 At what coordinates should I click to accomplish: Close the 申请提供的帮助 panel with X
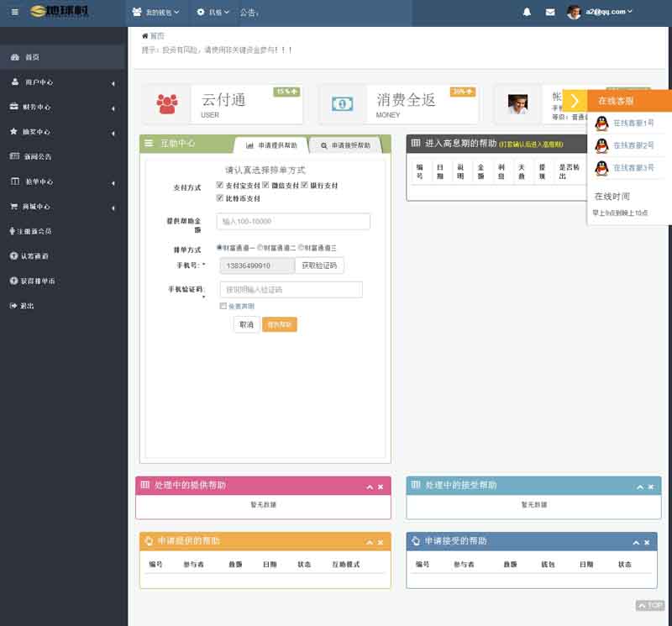point(381,542)
